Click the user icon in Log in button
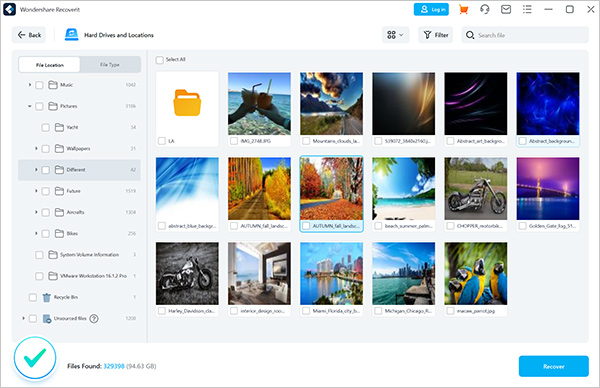This screenshot has width=600, height=388. 424,10
